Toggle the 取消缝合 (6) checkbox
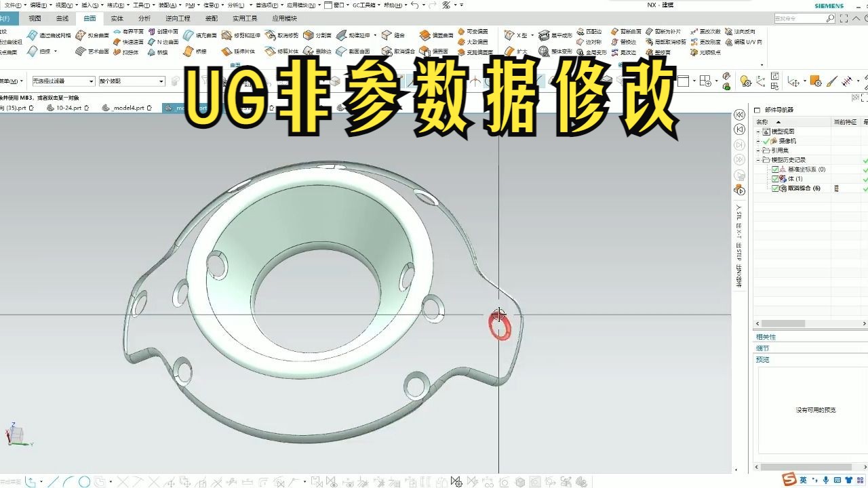Viewport: 868px width, 488px height. [x=775, y=188]
